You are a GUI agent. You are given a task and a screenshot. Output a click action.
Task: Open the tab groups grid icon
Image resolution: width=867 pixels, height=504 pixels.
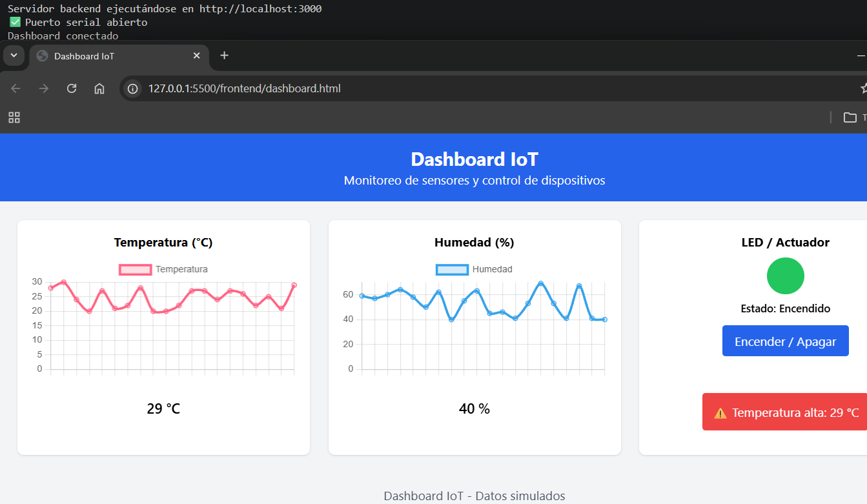[x=14, y=117]
